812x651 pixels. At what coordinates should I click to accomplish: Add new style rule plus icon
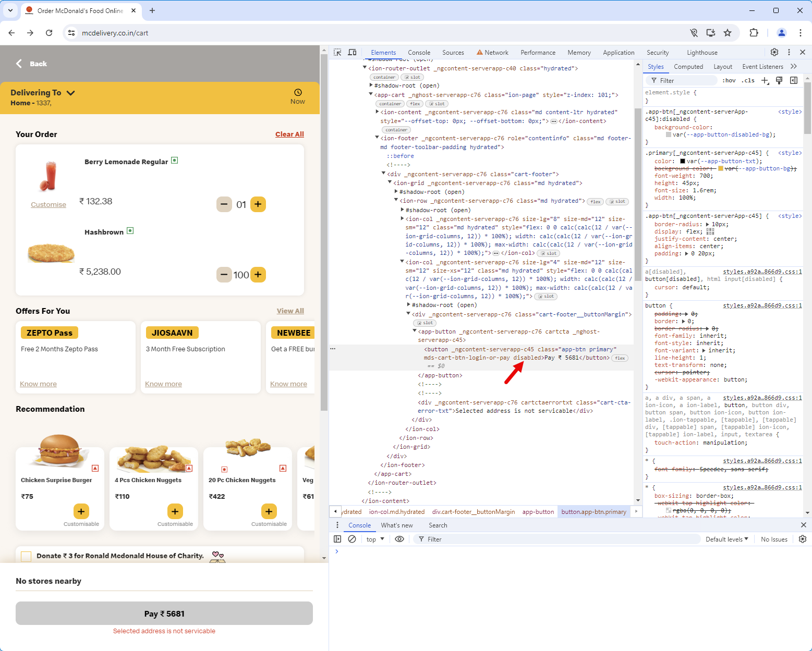click(x=765, y=80)
